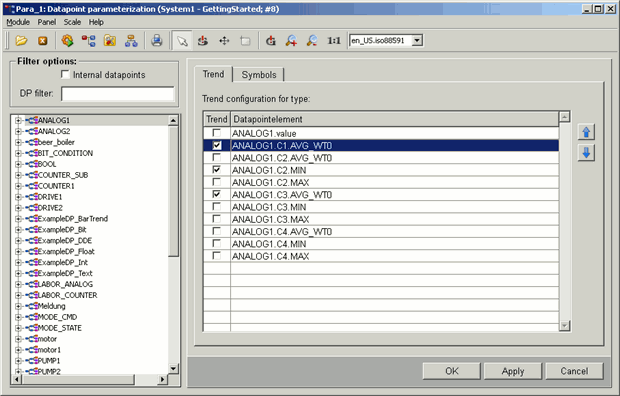Expand the DRIVE1 tree node
Viewport: 620px width, 396px height.
(x=18, y=197)
